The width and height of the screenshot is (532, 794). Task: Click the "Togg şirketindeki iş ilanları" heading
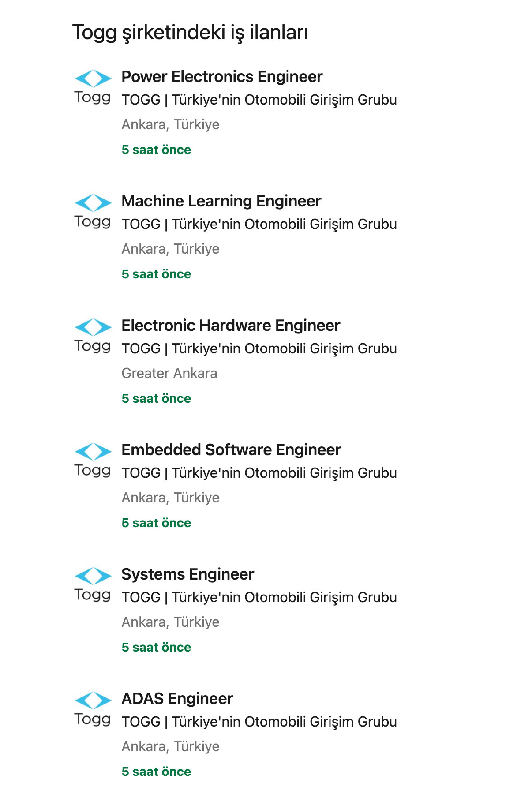click(x=190, y=33)
